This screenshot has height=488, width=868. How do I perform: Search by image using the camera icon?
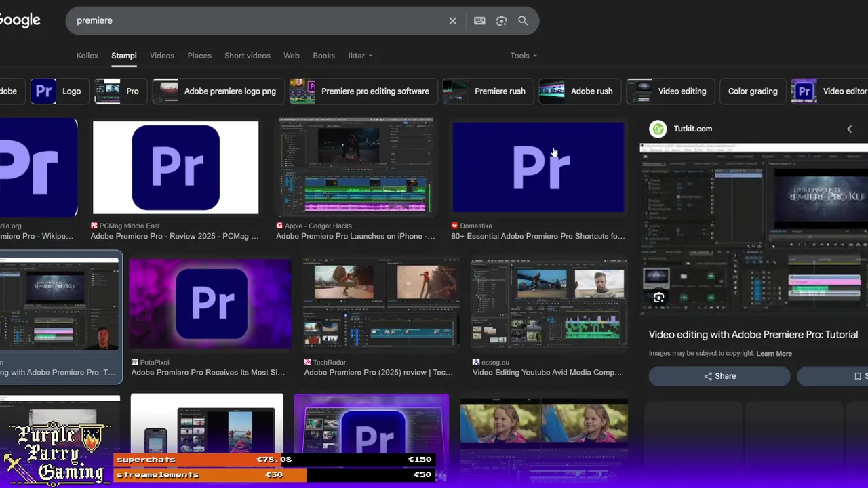(x=501, y=21)
